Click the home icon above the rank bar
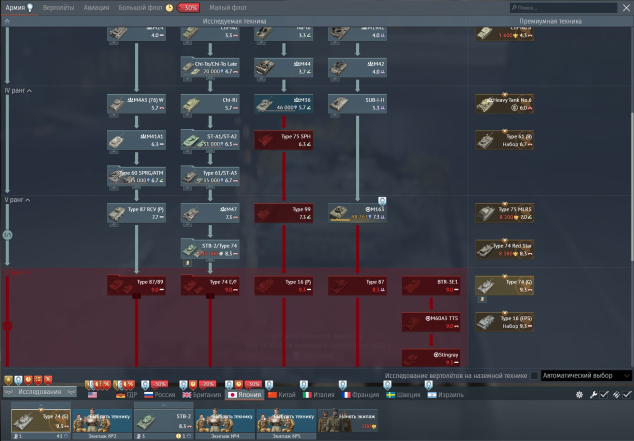Screen dimensions: 634x441 7,21
